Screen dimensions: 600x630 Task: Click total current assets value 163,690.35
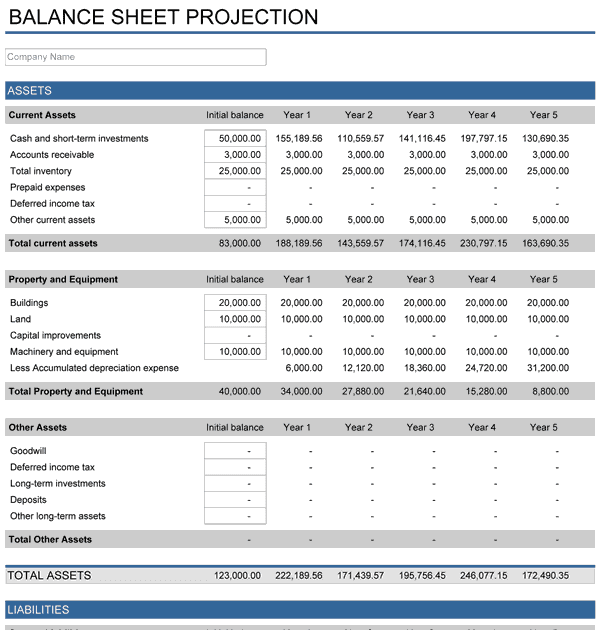(545, 243)
